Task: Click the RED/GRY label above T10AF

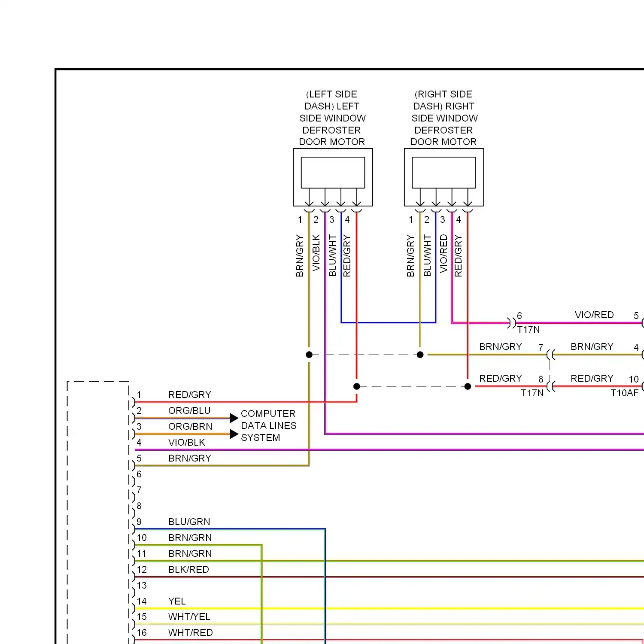Action: pos(592,378)
